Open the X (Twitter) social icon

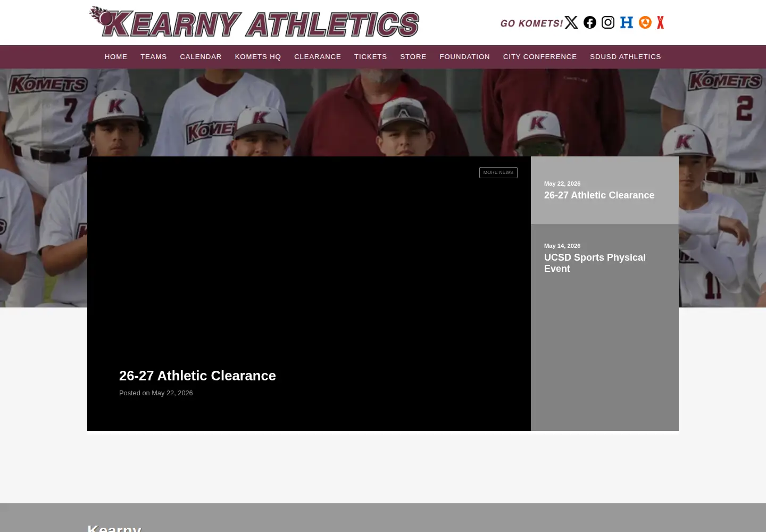coord(571,22)
